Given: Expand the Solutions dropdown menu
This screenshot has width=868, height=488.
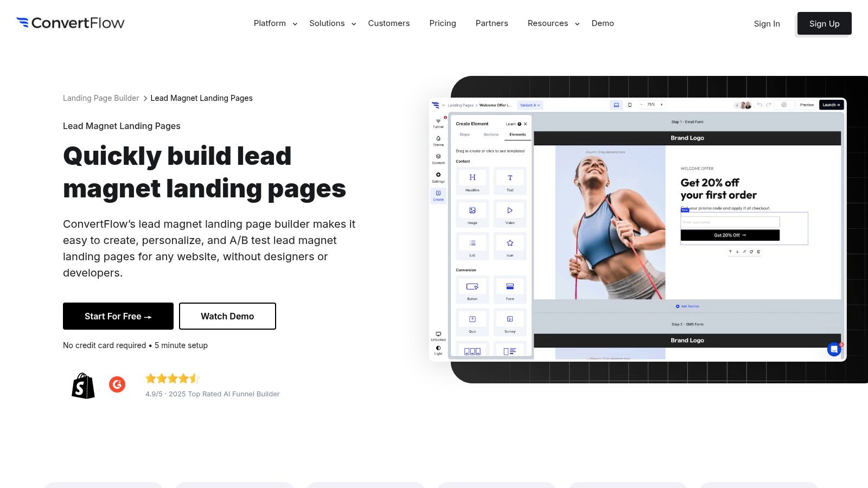Looking at the screenshot, I should 332,23.
